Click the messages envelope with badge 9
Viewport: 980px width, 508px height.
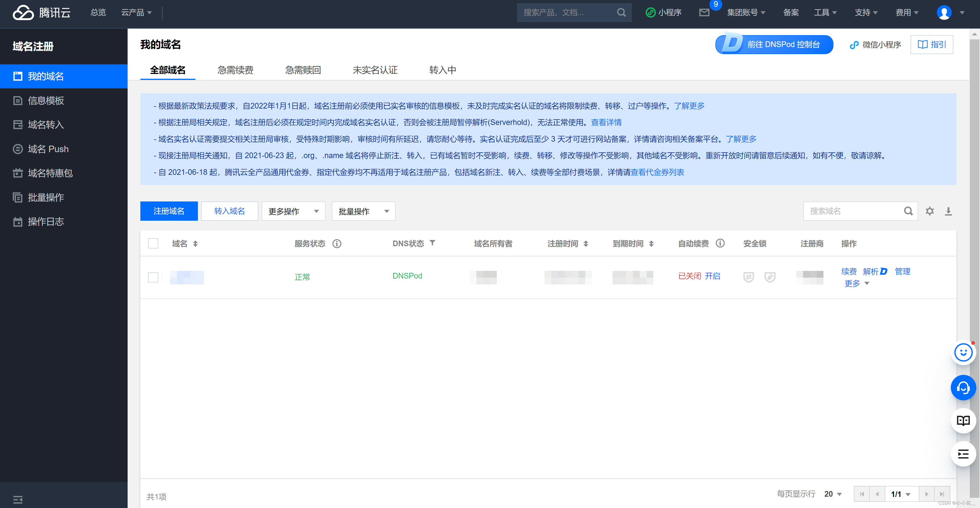tap(704, 12)
